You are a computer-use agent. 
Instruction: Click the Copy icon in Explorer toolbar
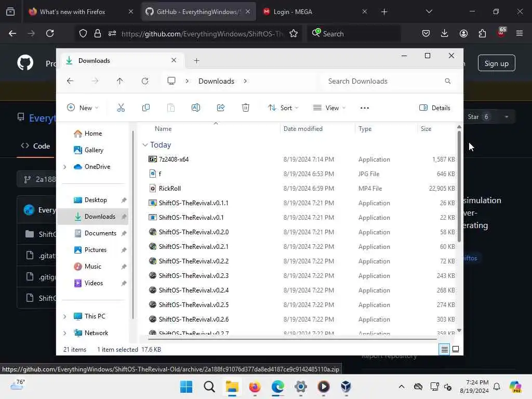(x=146, y=108)
